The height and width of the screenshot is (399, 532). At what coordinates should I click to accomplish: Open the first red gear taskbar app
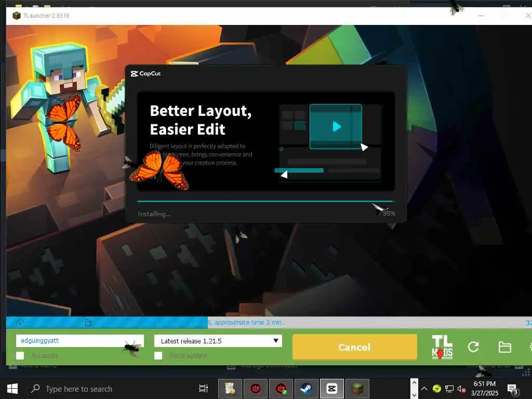click(255, 389)
